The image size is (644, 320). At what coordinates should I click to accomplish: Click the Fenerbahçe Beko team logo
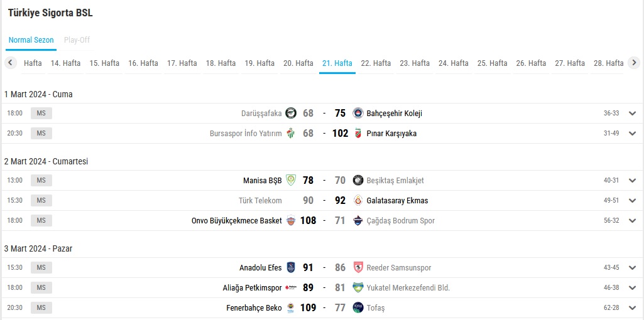pos(291,307)
